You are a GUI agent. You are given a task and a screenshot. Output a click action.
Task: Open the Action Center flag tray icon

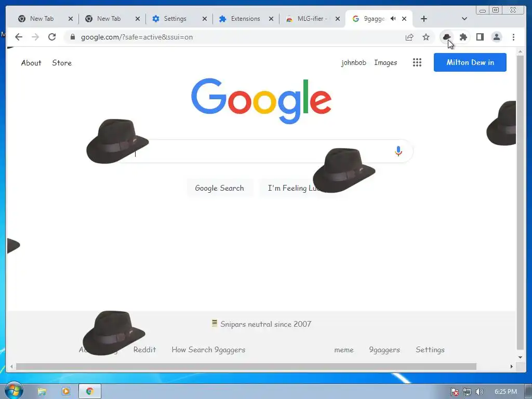[x=455, y=392]
